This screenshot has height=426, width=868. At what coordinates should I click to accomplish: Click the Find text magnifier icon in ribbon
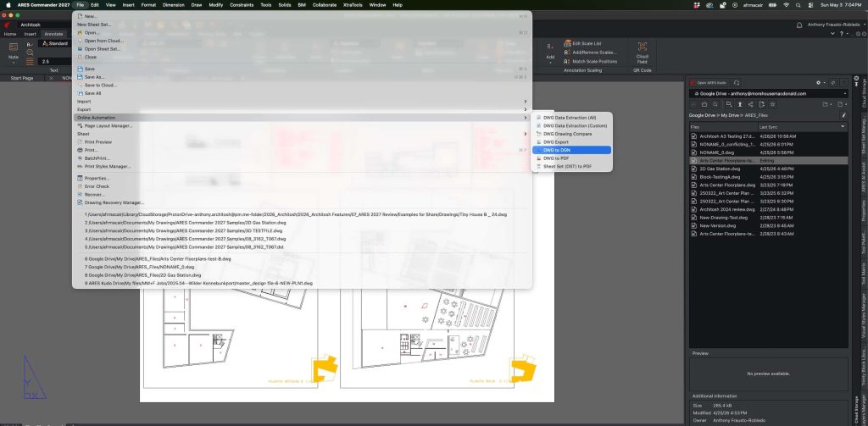(x=30, y=53)
